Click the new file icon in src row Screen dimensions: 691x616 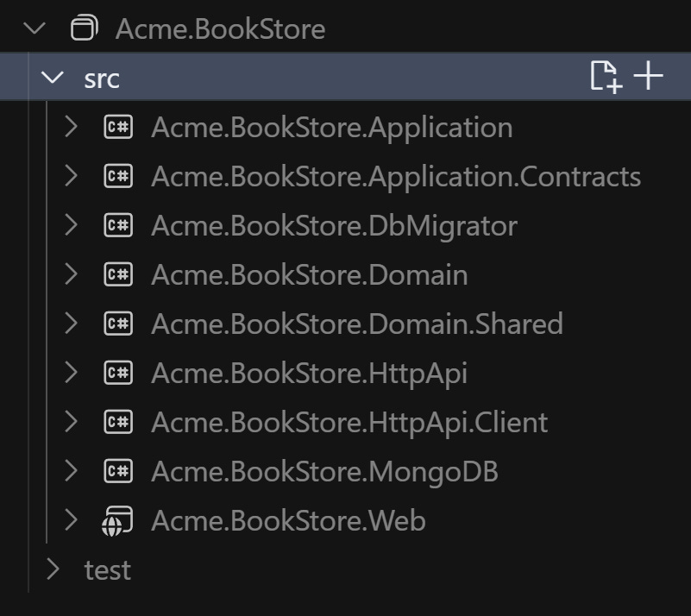[x=606, y=77]
